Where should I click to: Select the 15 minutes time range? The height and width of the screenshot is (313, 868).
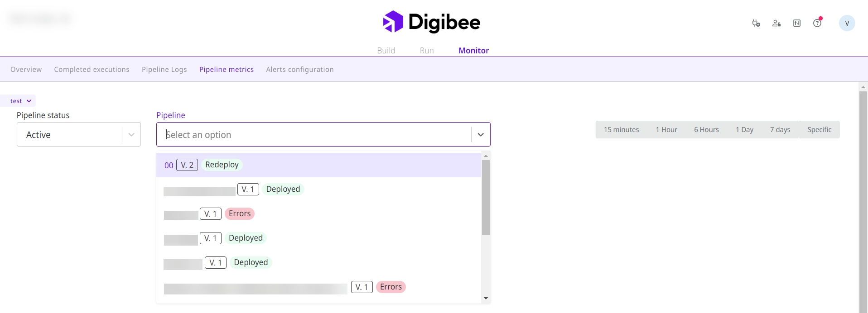[621, 130]
